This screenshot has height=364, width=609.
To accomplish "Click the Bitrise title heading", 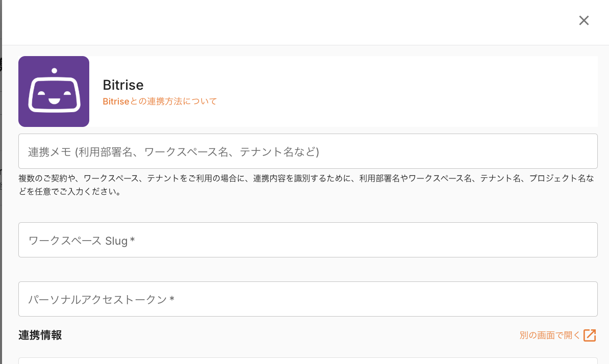I will click(x=123, y=85).
